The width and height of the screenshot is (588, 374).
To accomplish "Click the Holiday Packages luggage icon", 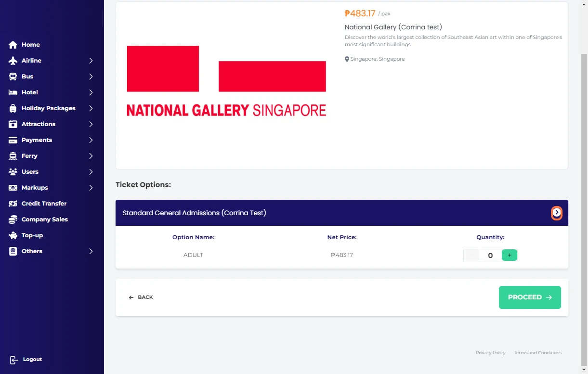I will click(x=13, y=108).
